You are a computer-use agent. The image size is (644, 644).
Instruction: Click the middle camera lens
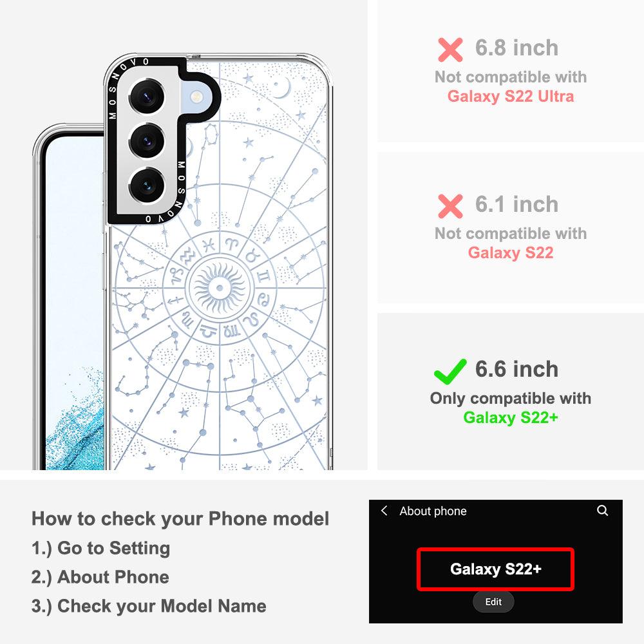[147, 141]
